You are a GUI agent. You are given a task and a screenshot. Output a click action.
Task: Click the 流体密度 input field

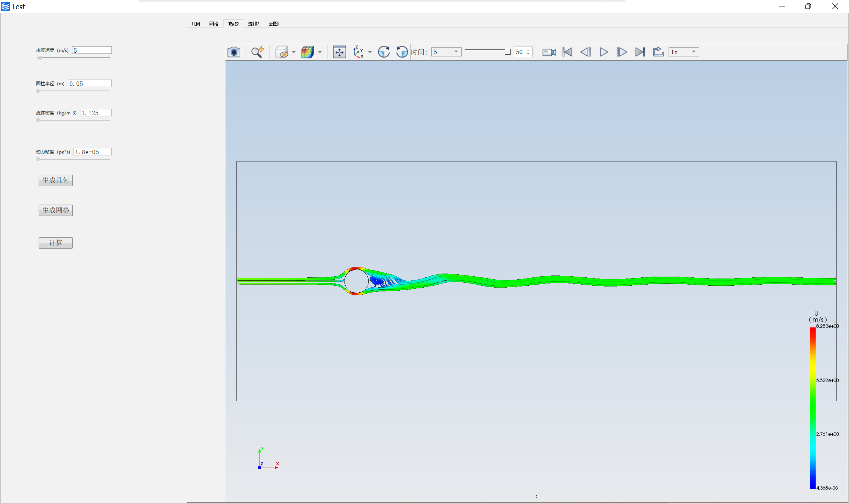click(96, 113)
